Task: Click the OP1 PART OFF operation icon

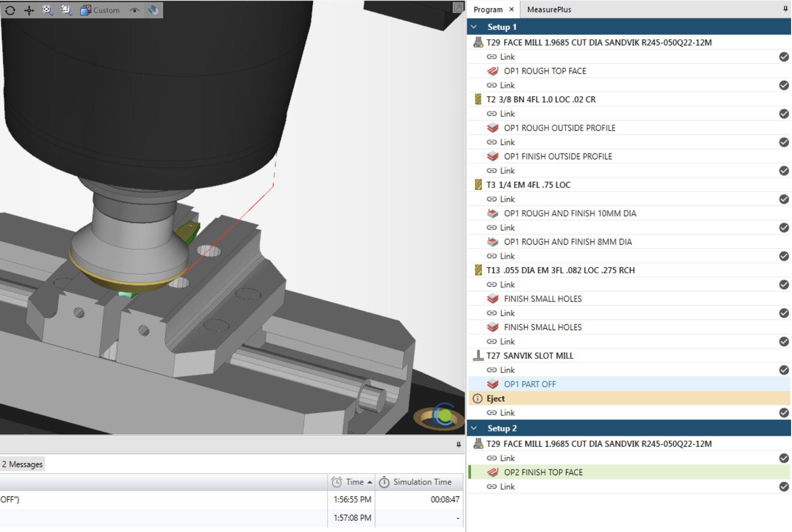Action: tap(493, 384)
